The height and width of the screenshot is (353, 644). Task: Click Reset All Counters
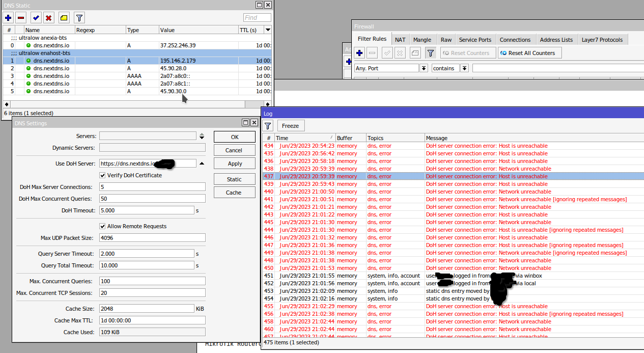531,52
